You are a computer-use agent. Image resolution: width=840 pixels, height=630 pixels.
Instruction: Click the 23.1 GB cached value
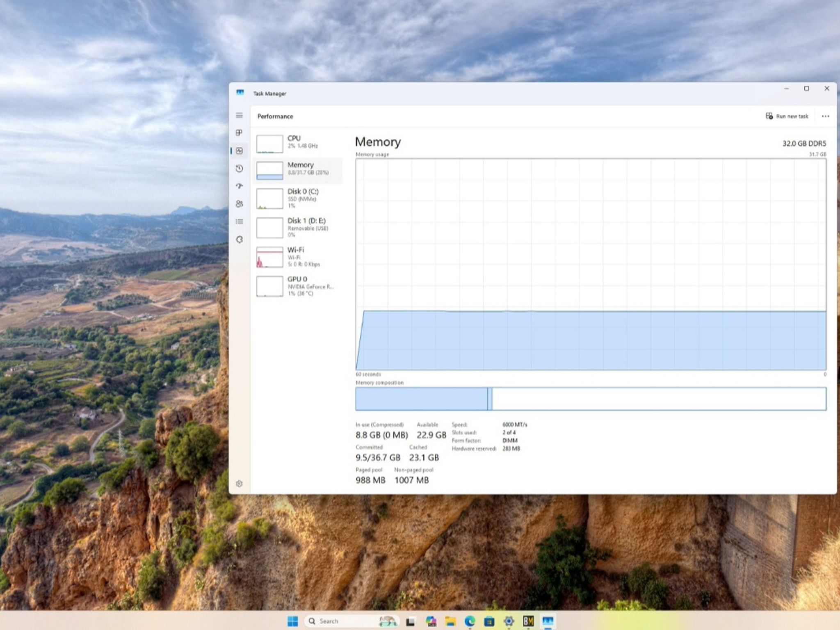click(x=424, y=457)
